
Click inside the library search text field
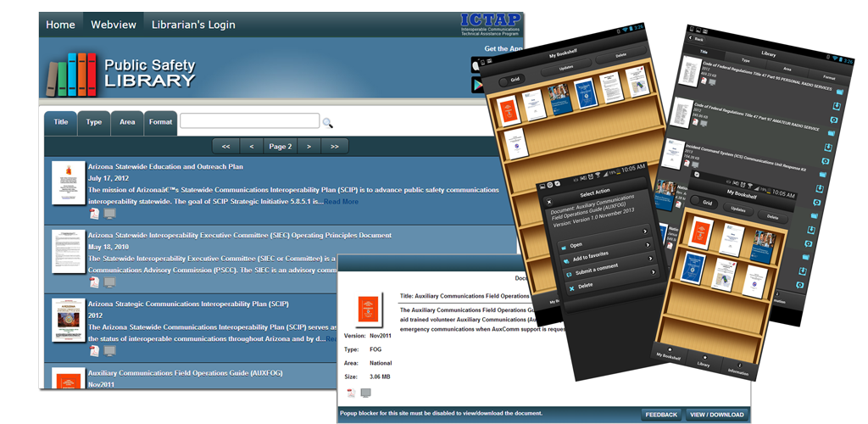pos(250,121)
